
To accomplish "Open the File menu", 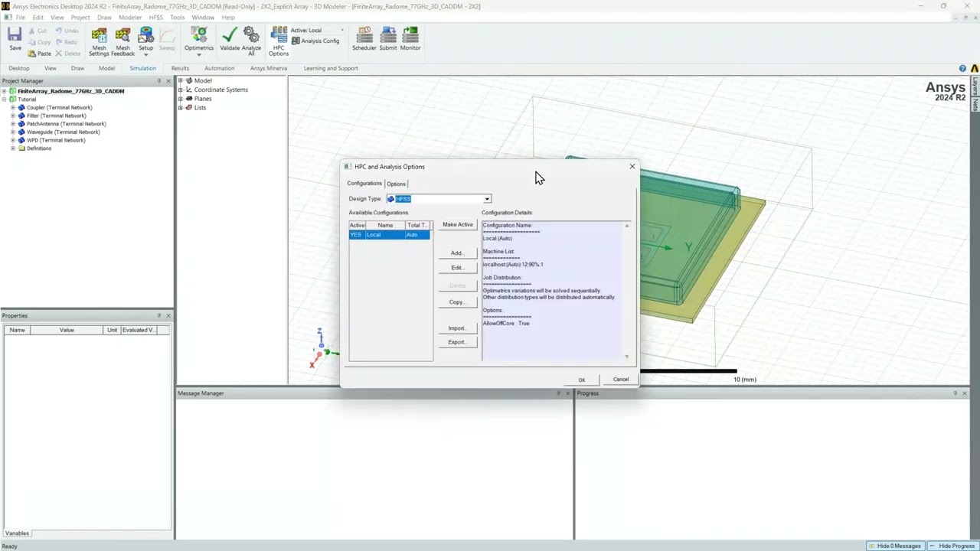I will click(x=20, y=17).
